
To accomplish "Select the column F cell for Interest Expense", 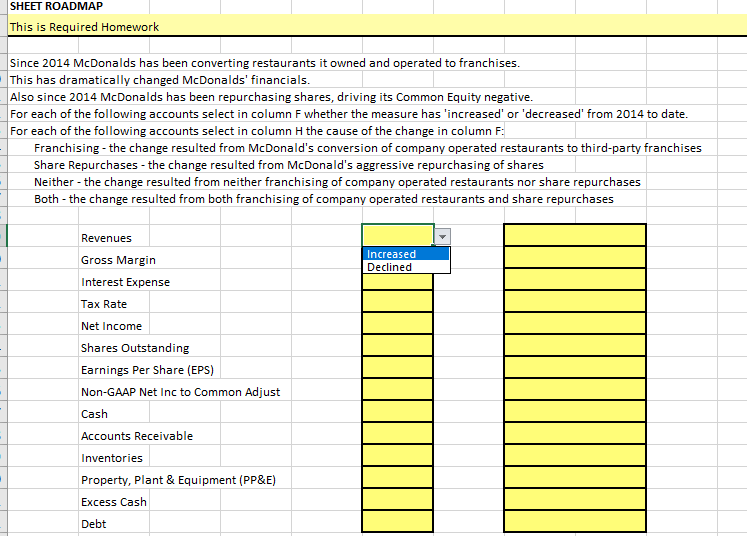I will pos(398,282).
